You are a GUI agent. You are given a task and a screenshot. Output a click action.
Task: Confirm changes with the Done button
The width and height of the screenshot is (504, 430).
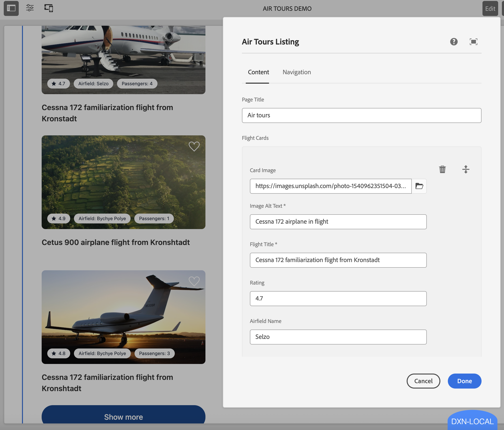[x=464, y=381]
